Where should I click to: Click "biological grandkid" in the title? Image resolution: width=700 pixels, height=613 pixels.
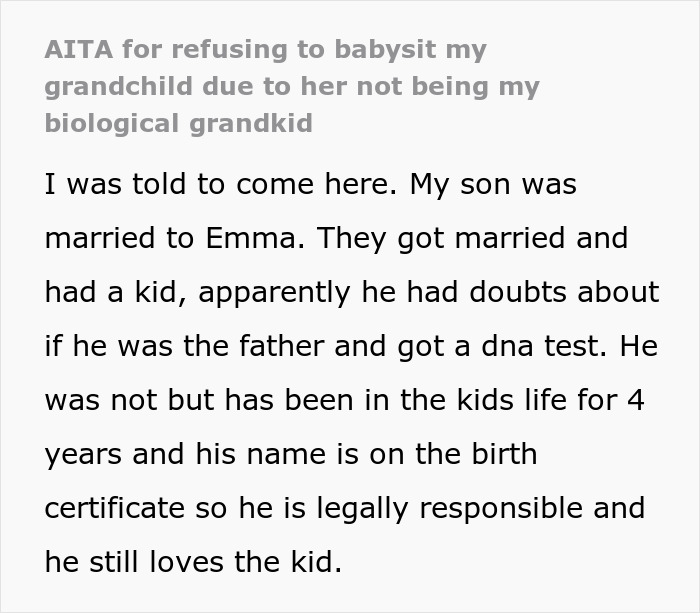pos(178,123)
